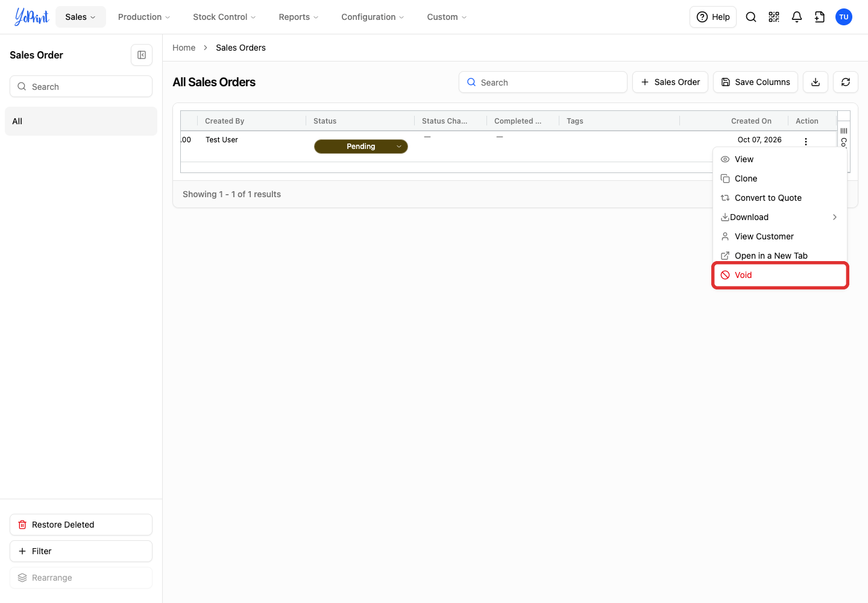Click the help question mark icon

click(702, 17)
